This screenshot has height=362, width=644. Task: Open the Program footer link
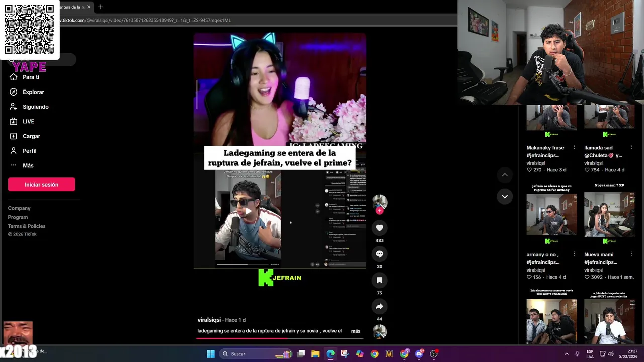pos(18,217)
